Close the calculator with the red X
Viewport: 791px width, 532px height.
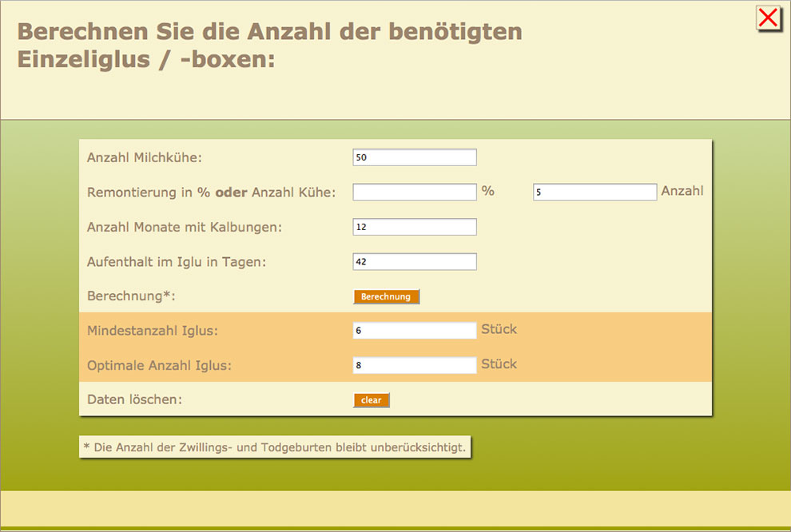768,18
